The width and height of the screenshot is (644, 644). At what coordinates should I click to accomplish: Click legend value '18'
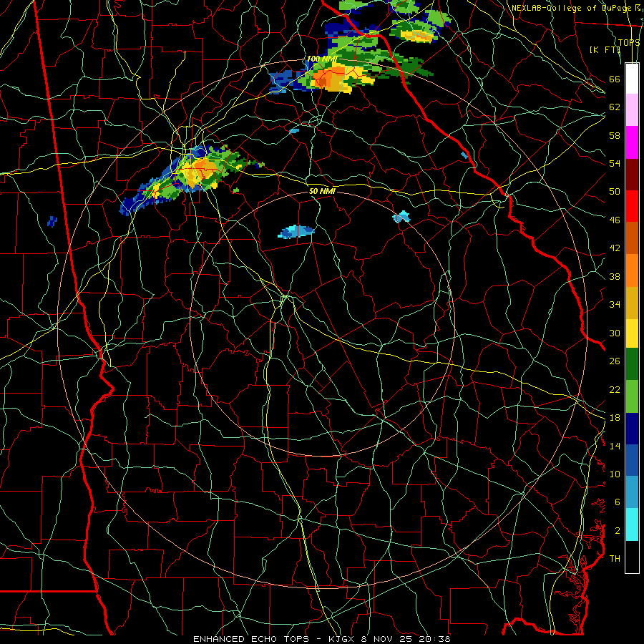[x=615, y=418]
